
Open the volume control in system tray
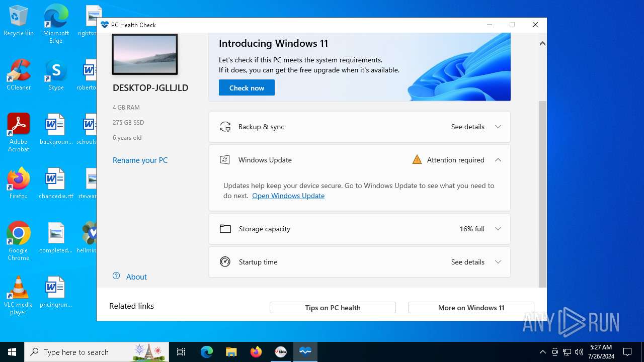579,352
